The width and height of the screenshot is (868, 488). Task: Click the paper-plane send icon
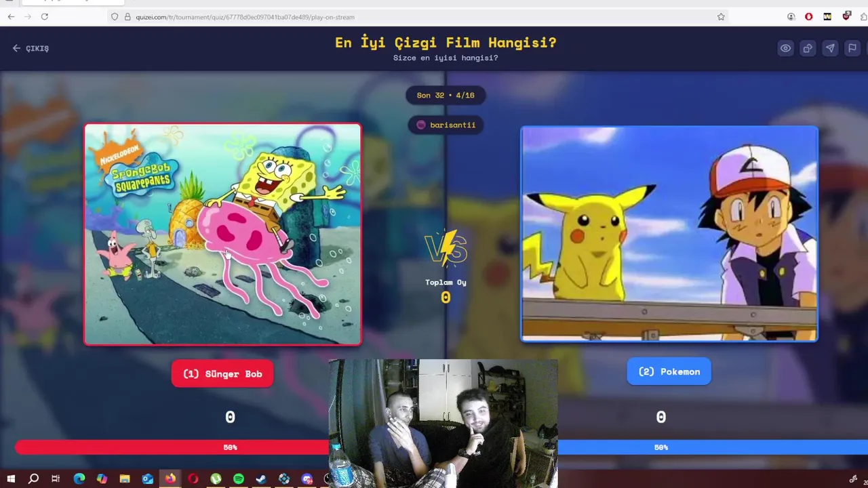(830, 48)
